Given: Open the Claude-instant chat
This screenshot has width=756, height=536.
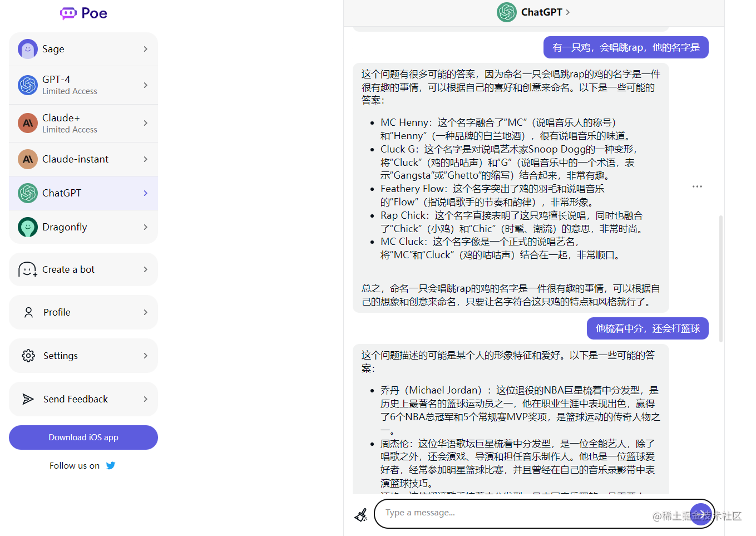Looking at the screenshot, I should point(83,159).
